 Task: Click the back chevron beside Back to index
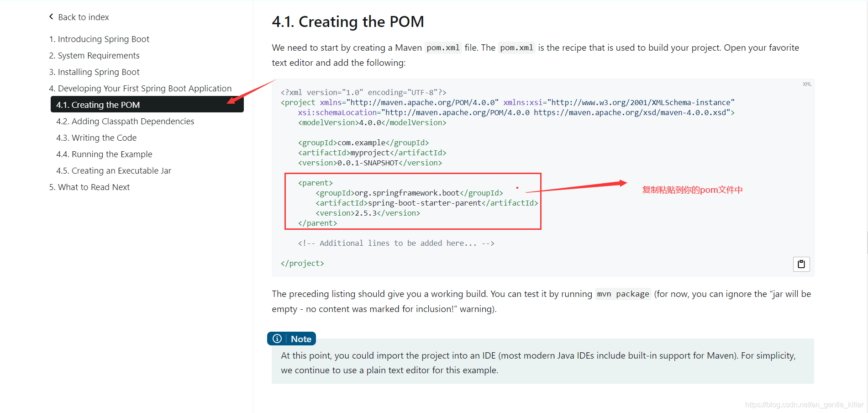51,17
